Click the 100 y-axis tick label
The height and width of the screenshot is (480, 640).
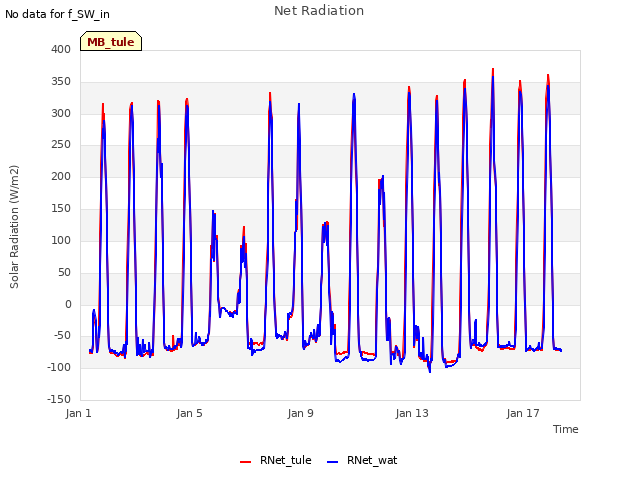pyautogui.click(x=61, y=240)
